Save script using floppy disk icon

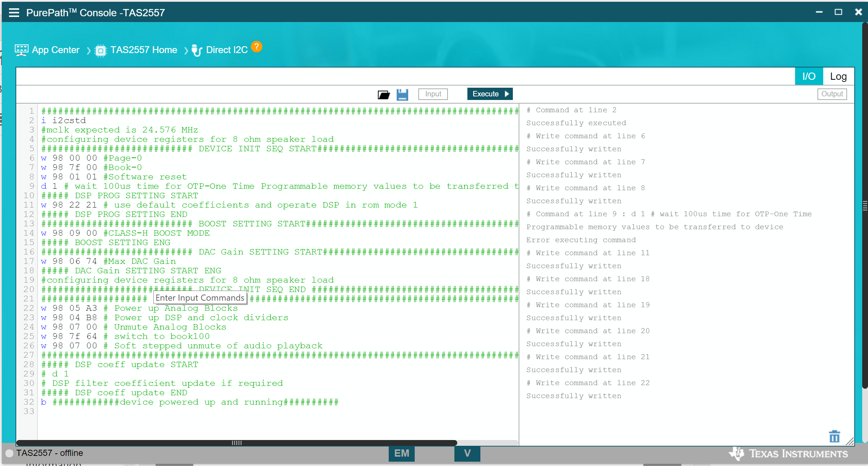(x=402, y=95)
